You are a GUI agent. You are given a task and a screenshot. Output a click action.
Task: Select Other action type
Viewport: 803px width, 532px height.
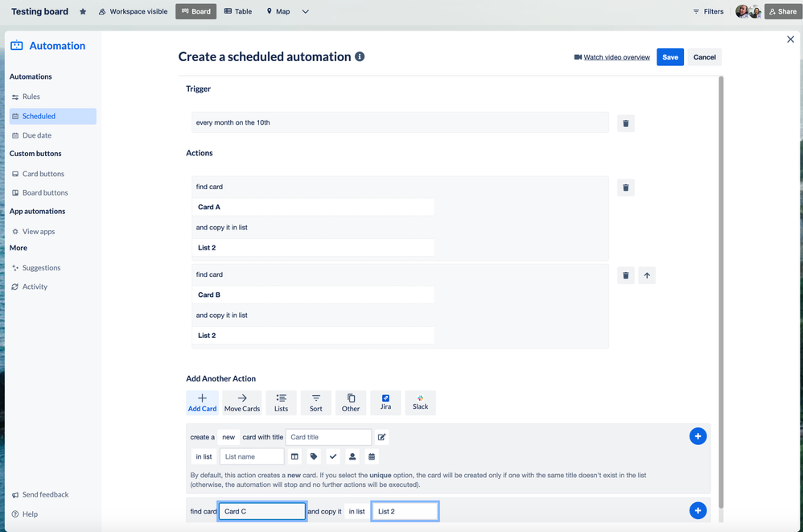351,402
